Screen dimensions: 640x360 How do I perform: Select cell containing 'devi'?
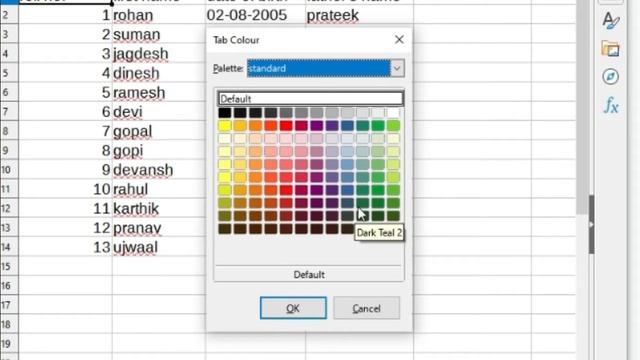159,111
